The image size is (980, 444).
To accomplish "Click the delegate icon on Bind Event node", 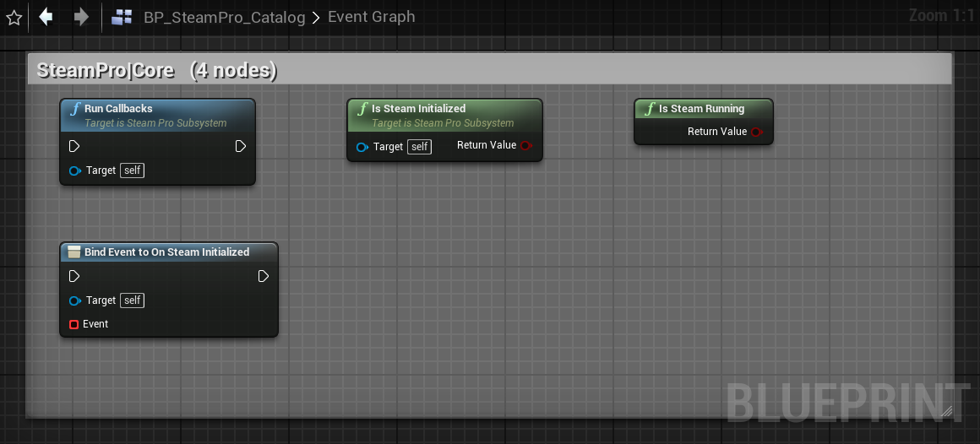I will tap(74, 252).
